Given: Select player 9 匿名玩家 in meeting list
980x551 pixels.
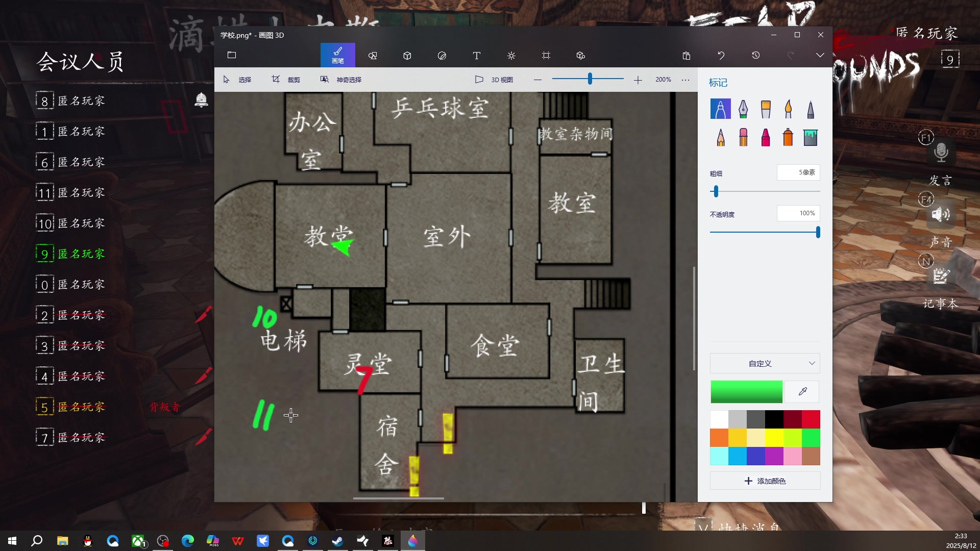Looking at the screenshot, I should [x=70, y=254].
